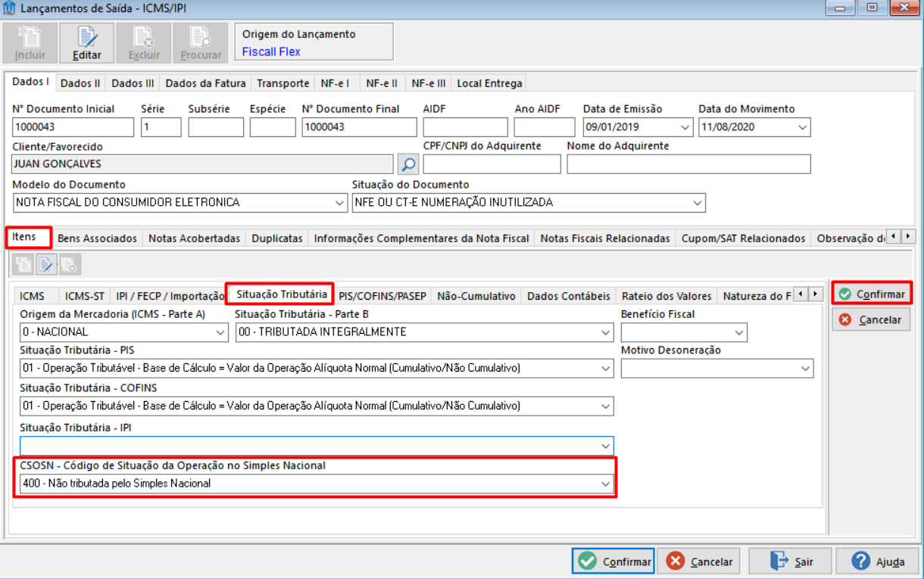Expand the Modelo do Documento dropdown
The width and height of the screenshot is (924, 579).
click(340, 203)
